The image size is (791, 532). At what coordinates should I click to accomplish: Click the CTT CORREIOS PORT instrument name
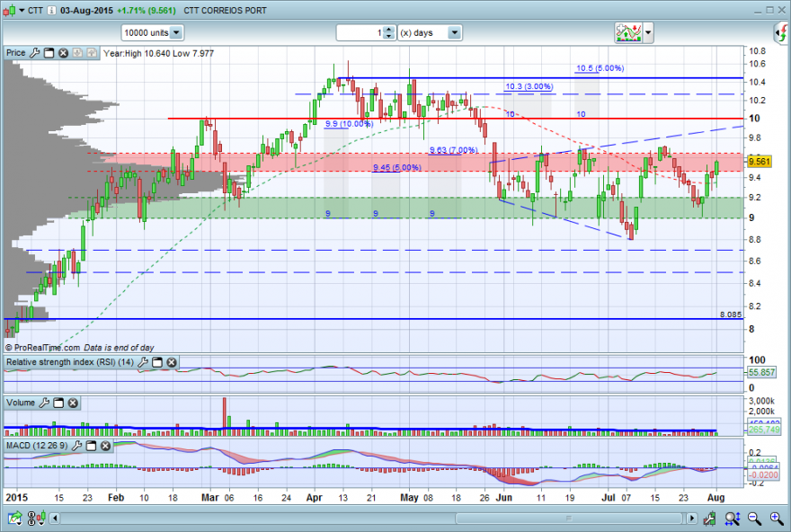225,10
